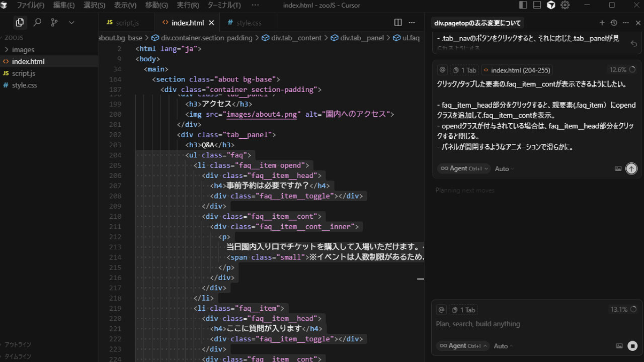This screenshot has width=644, height=362.
Task: Open the Agent mode dropdown in sent message box
Action: [x=463, y=168]
